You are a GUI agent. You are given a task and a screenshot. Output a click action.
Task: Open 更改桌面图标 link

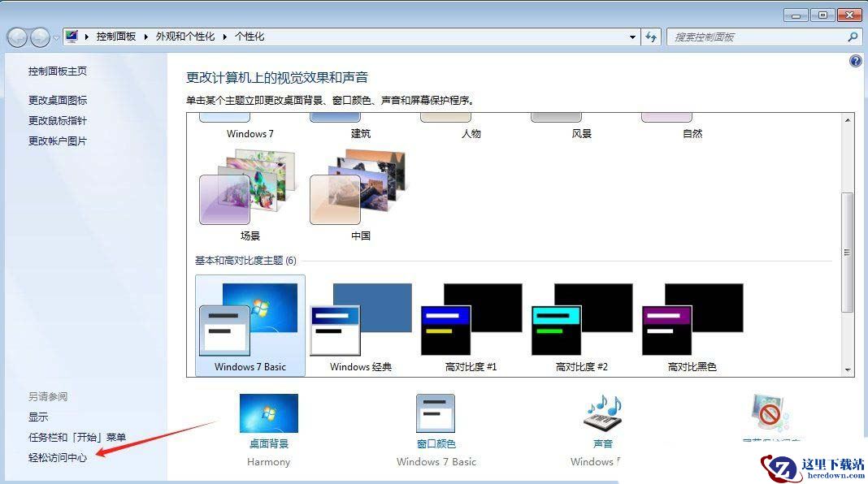58,100
